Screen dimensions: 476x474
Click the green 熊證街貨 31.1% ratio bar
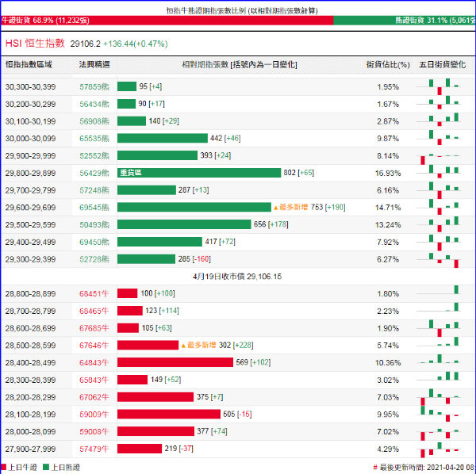[x=405, y=21]
